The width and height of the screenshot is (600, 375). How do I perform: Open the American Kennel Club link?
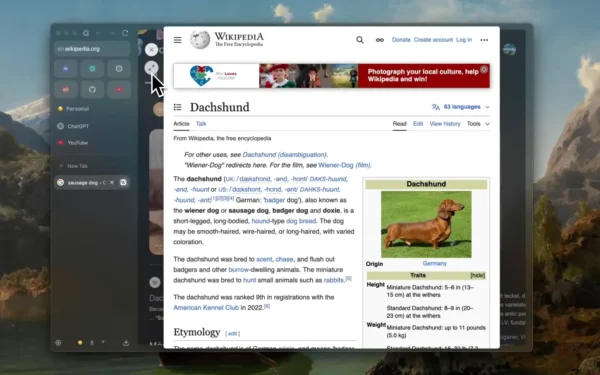(206, 308)
